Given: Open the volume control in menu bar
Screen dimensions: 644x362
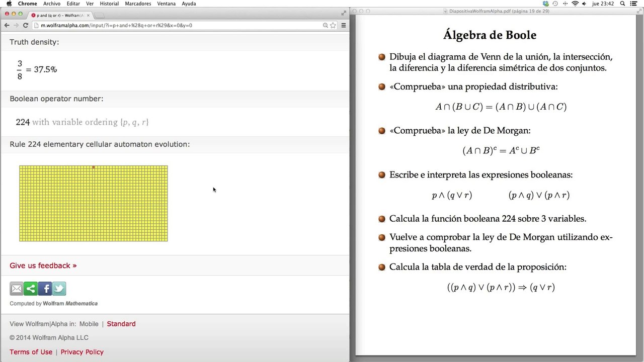Looking at the screenshot, I should (x=585, y=4).
